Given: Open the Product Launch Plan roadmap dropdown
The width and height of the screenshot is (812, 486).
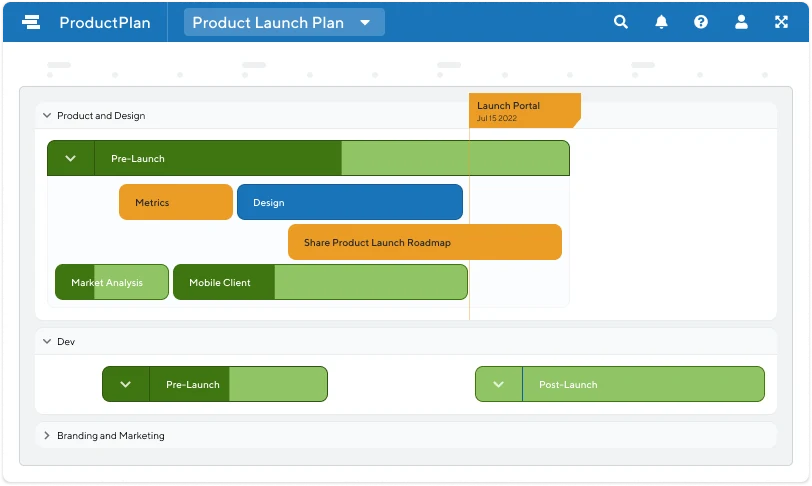Looking at the screenshot, I should 284,22.
